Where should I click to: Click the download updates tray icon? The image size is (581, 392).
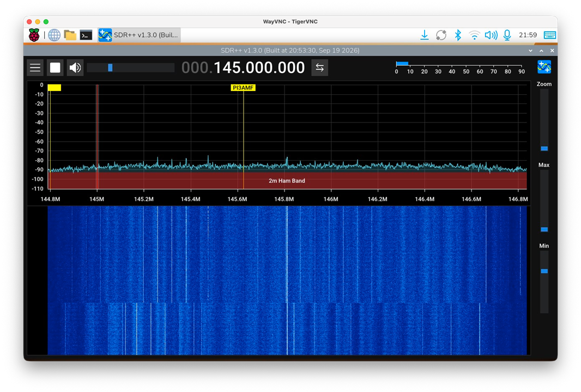click(x=425, y=35)
